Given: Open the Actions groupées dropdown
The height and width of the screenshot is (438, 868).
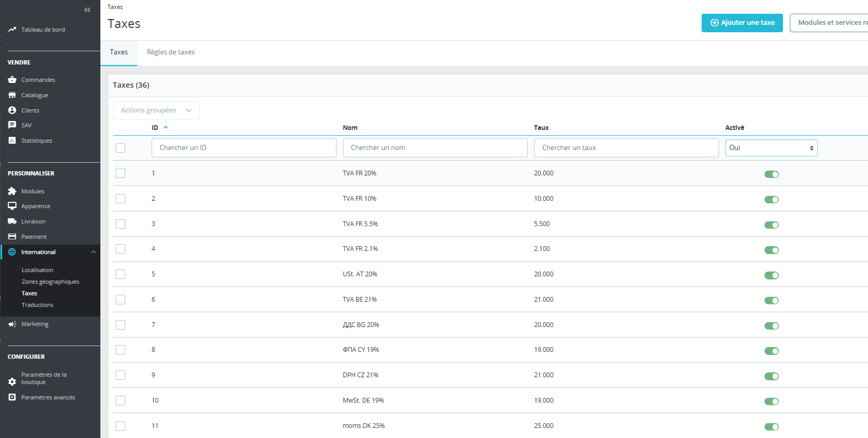Looking at the screenshot, I should pos(156,110).
